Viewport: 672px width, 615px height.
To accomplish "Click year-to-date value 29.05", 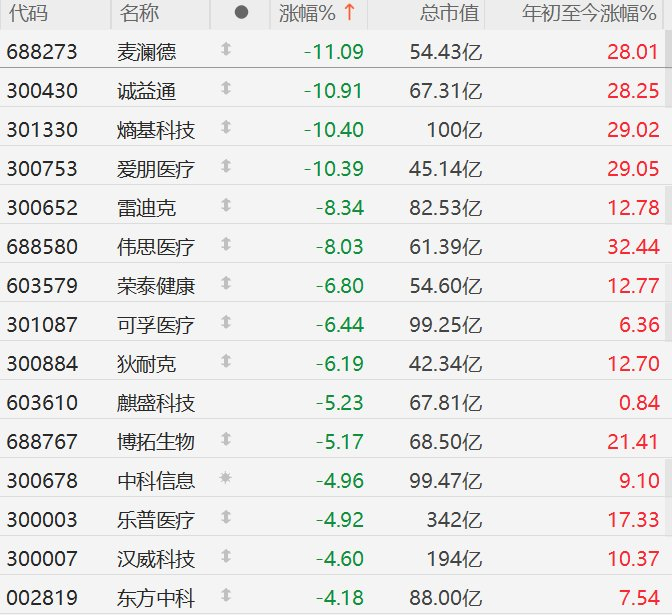I will click(633, 169).
